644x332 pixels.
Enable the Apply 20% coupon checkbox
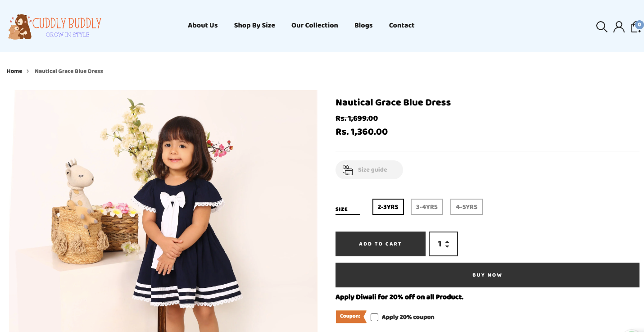(x=374, y=317)
